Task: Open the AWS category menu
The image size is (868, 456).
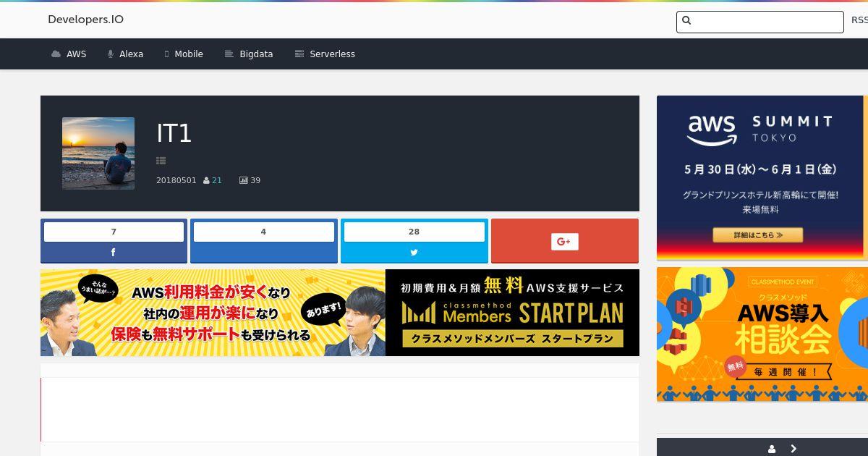Action: click(x=69, y=54)
